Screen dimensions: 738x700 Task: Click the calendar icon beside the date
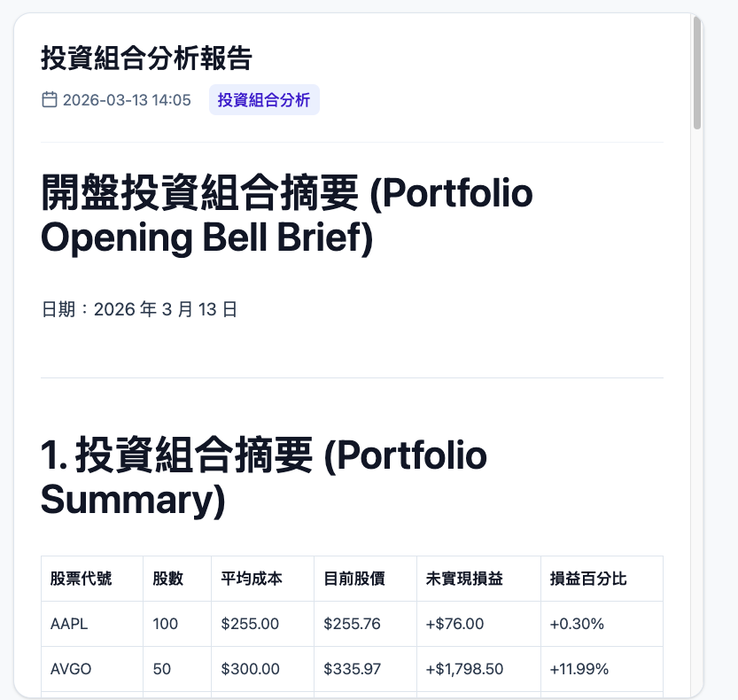[x=50, y=100]
